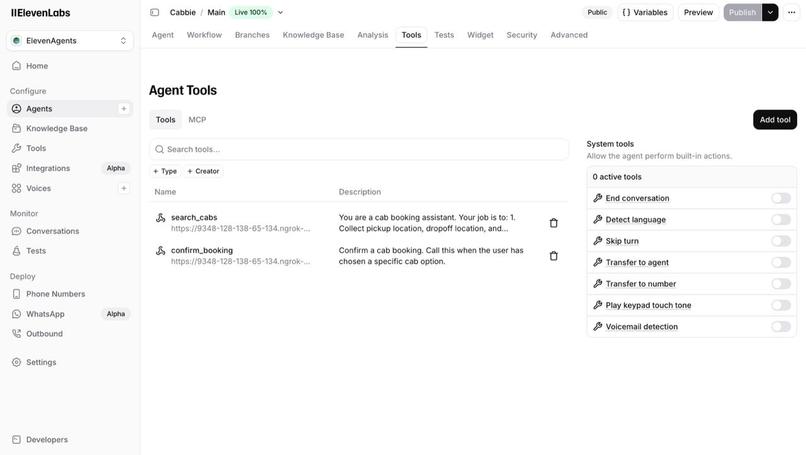The width and height of the screenshot is (806, 455).
Task: Click the Name column header
Action: pos(165,192)
